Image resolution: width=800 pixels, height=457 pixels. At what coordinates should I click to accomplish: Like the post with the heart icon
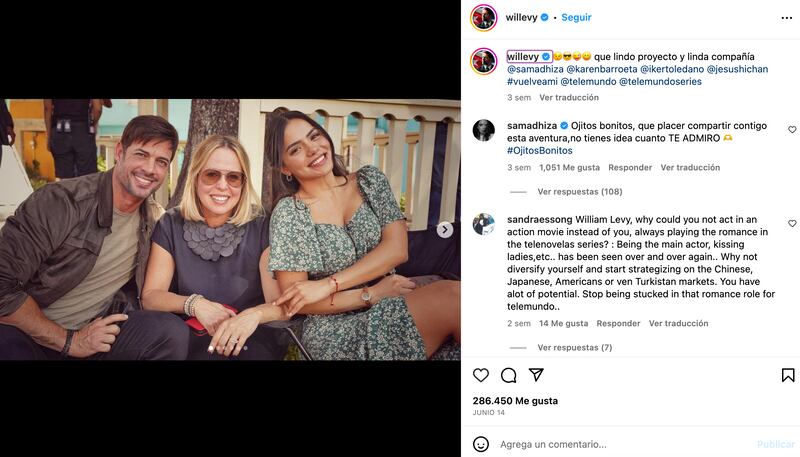[x=481, y=375]
